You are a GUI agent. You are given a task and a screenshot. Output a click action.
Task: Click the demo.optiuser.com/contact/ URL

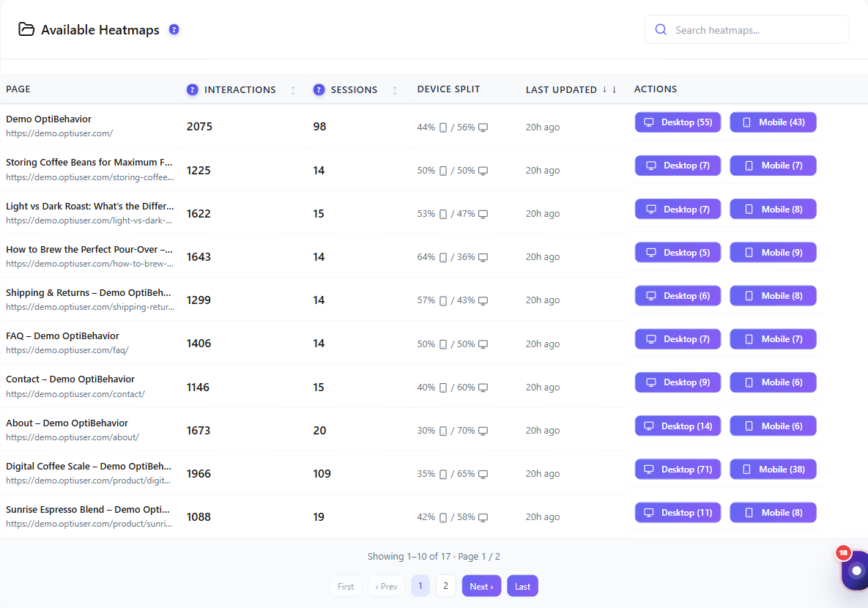click(x=75, y=393)
